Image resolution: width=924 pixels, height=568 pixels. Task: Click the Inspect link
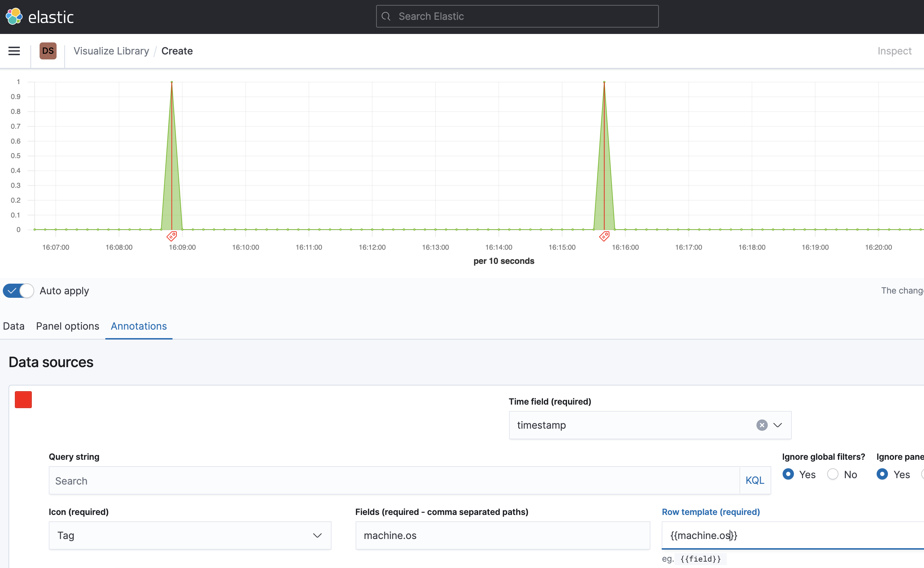(894, 51)
